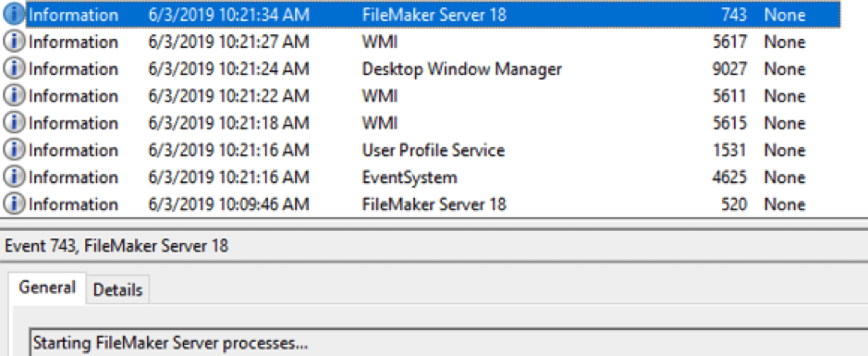Click info icon of WMI event 5615

pos(14,123)
